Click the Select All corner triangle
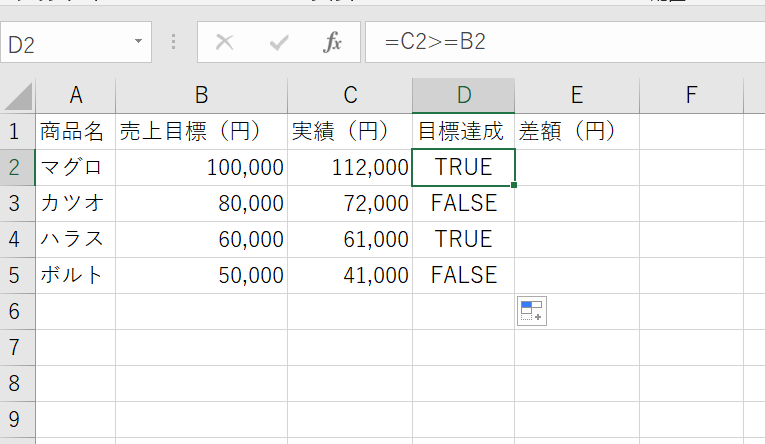Screen dimensions: 765x444 [x=18, y=96]
